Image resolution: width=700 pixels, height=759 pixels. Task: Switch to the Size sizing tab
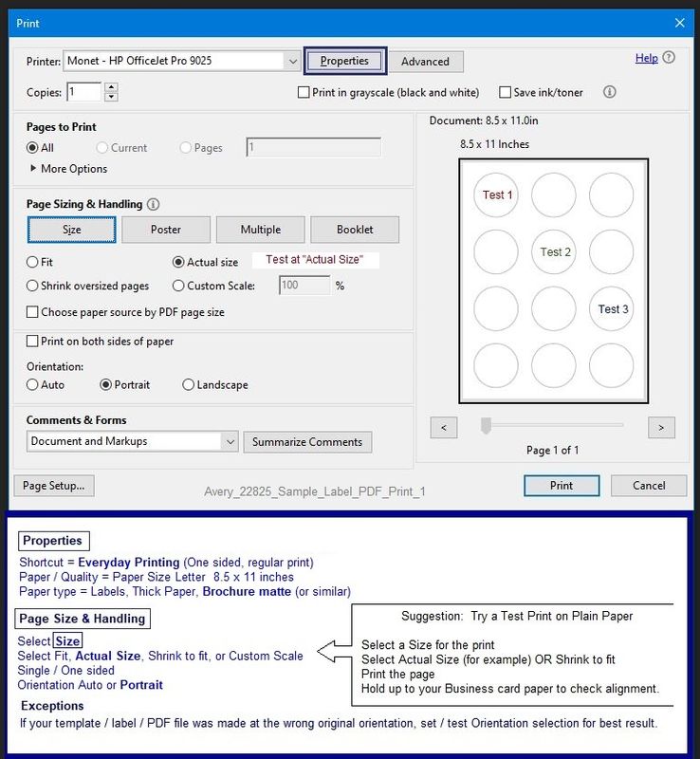tap(72, 230)
